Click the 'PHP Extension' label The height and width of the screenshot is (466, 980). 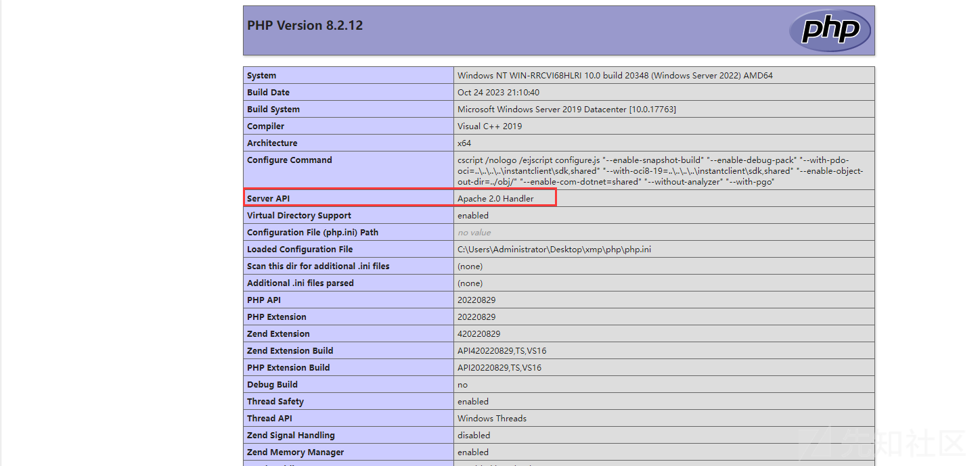pos(277,317)
